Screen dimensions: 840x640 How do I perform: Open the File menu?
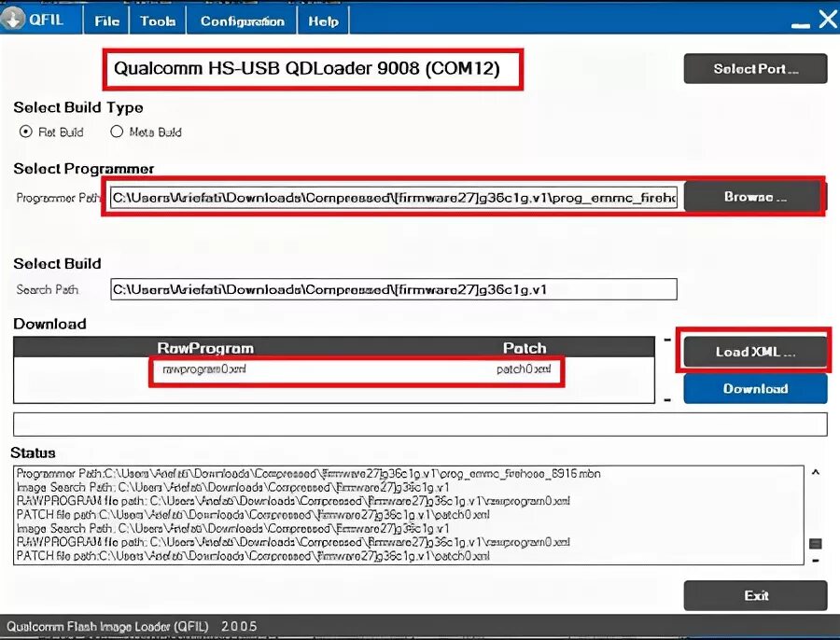coord(106,21)
